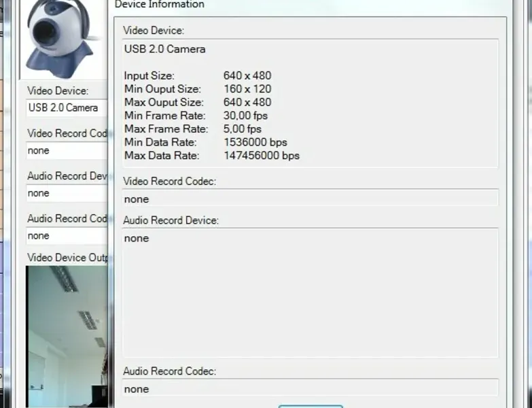Click the Max Ouput Size value 640 x 480
The height and width of the screenshot is (408, 532).
(247, 102)
